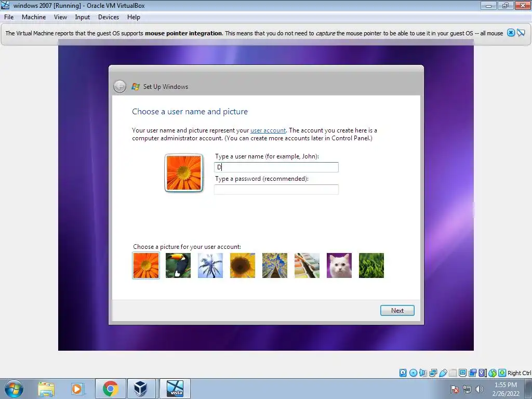Select the tree canopy account picture
The width and height of the screenshot is (532, 399).
[x=275, y=265]
